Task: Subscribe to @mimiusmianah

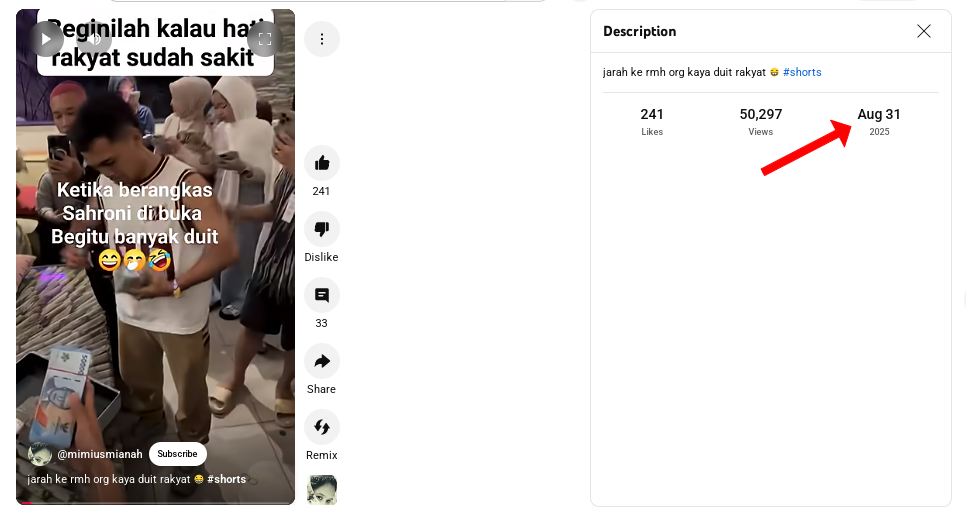Action: [x=177, y=454]
